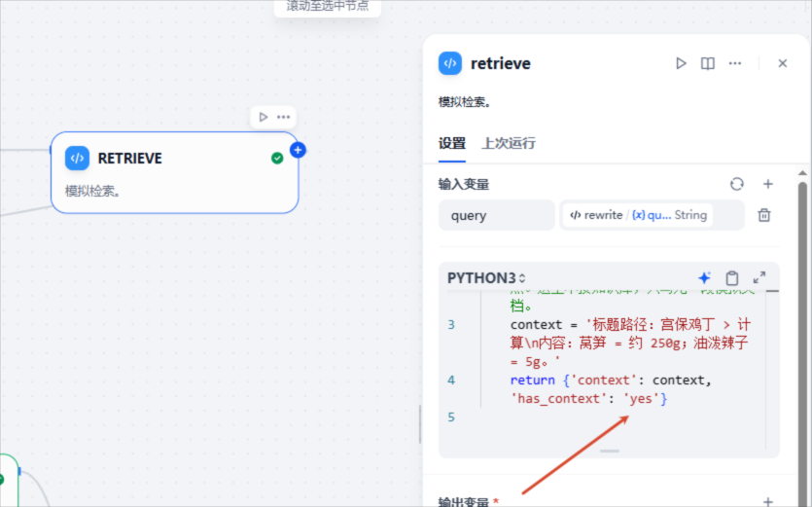The image size is (812, 507).
Task: Select the 设置 tab
Action: click(x=452, y=143)
